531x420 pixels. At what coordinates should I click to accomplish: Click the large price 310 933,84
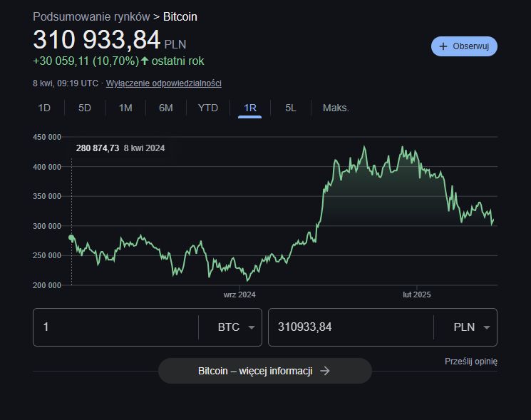96,40
